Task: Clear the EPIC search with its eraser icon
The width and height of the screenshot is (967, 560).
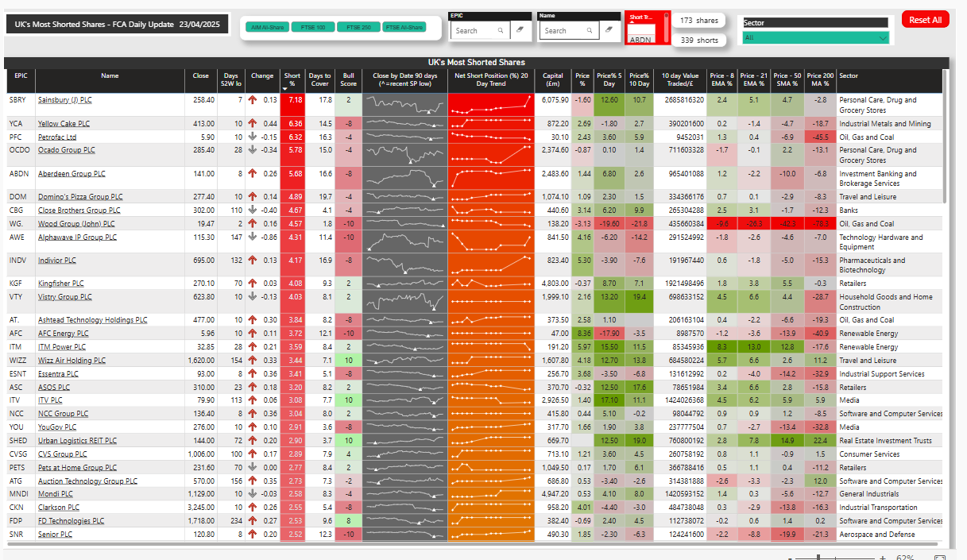Action: 520,30
